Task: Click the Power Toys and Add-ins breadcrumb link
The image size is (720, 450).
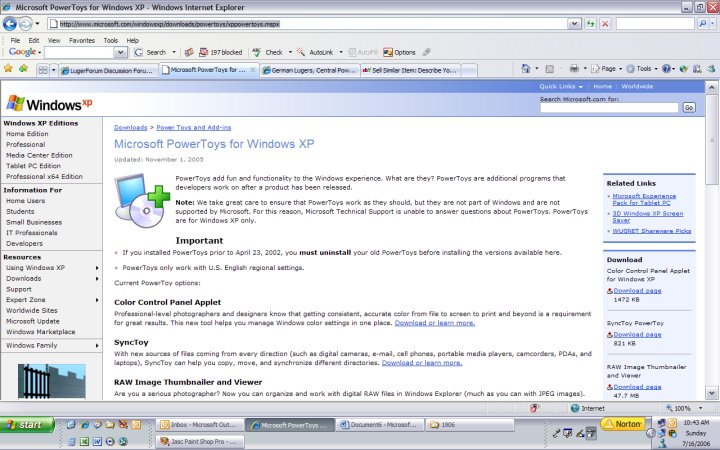Action: click(193, 128)
